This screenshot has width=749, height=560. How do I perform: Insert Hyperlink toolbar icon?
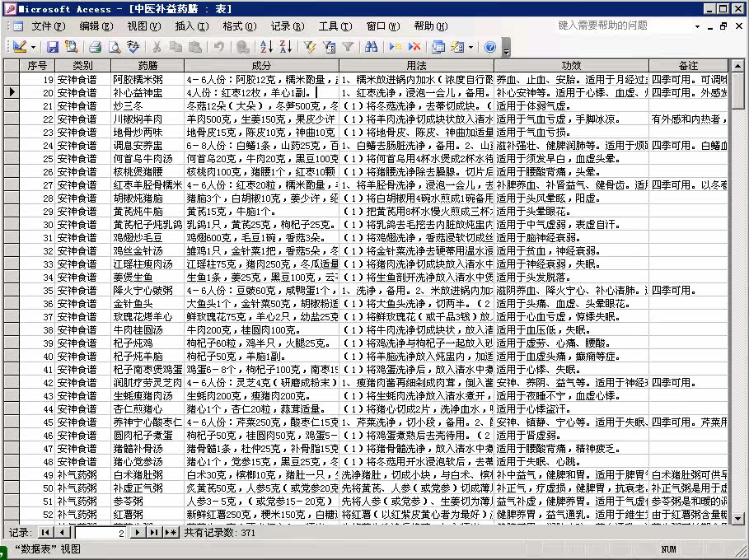[x=242, y=47]
